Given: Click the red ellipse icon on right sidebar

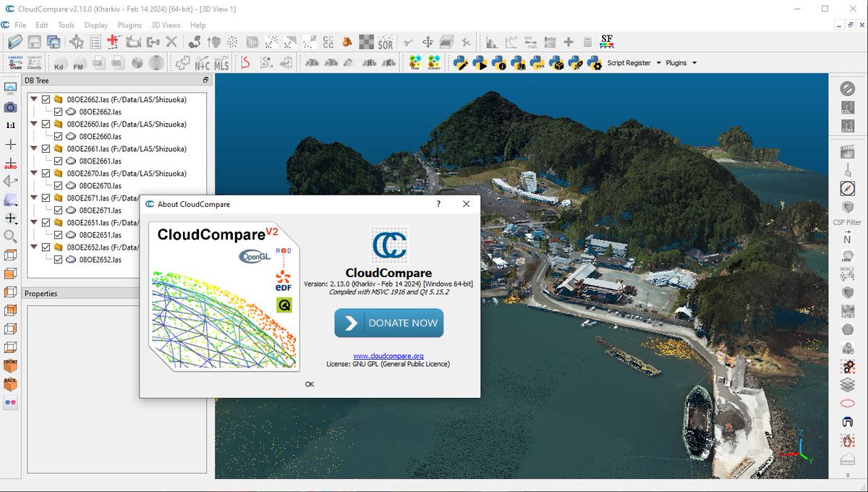Looking at the screenshot, I should point(847,404).
